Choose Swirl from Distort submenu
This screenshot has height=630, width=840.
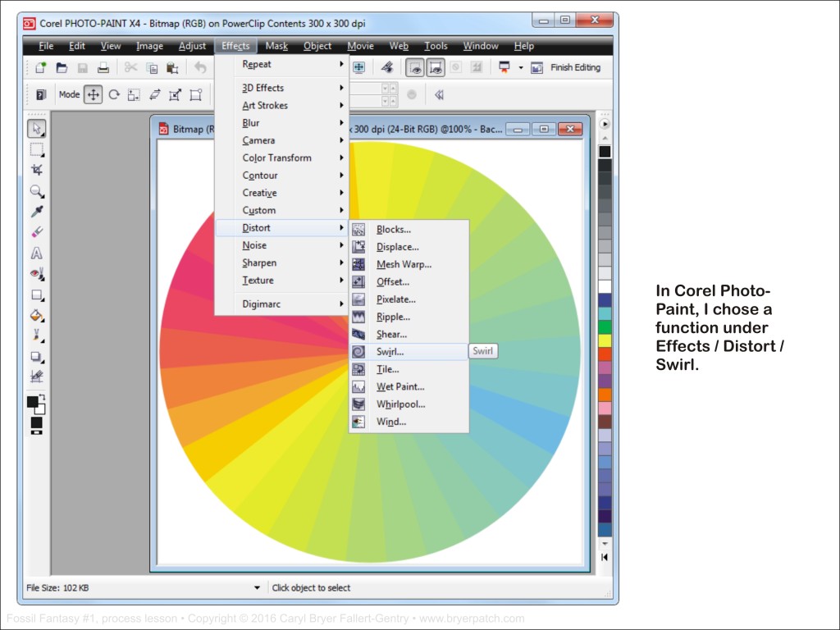(x=390, y=352)
